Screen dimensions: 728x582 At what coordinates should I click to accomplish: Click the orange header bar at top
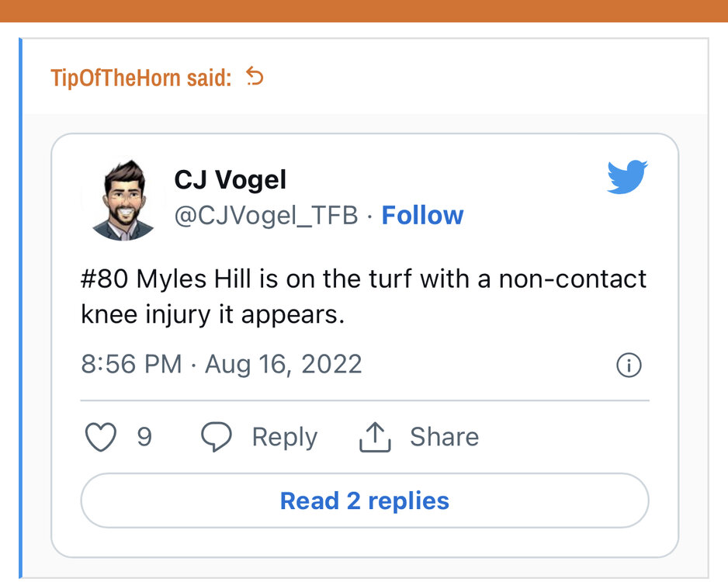(364, 10)
